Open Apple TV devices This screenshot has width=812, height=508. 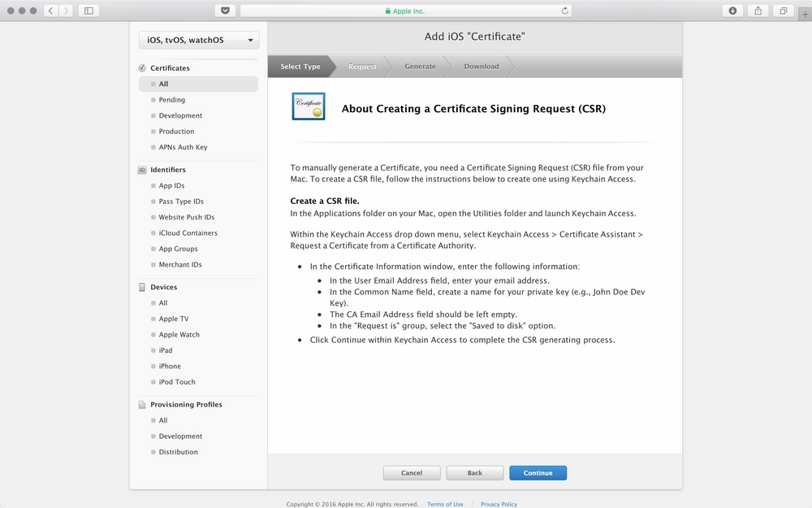pyautogui.click(x=174, y=319)
